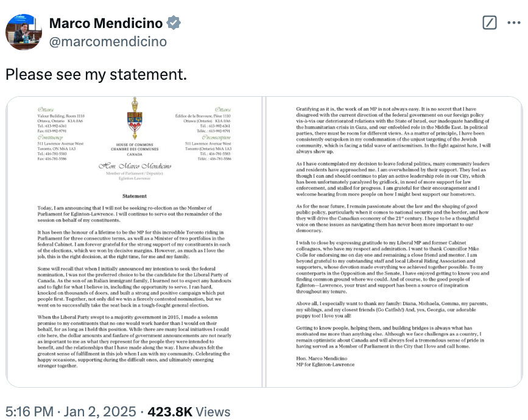
Task: Click the Valour Building Ottawa address block
Action: click(x=61, y=121)
